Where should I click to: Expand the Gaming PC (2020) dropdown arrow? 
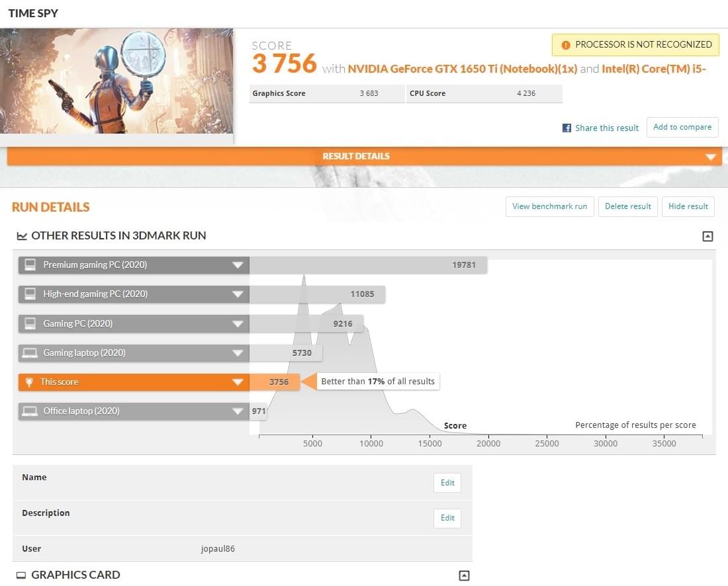pyautogui.click(x=238, y=324)
